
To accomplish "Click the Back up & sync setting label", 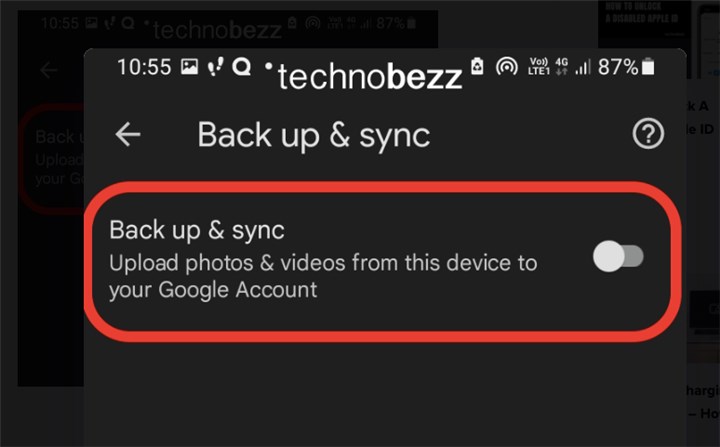I will point(197,230).
